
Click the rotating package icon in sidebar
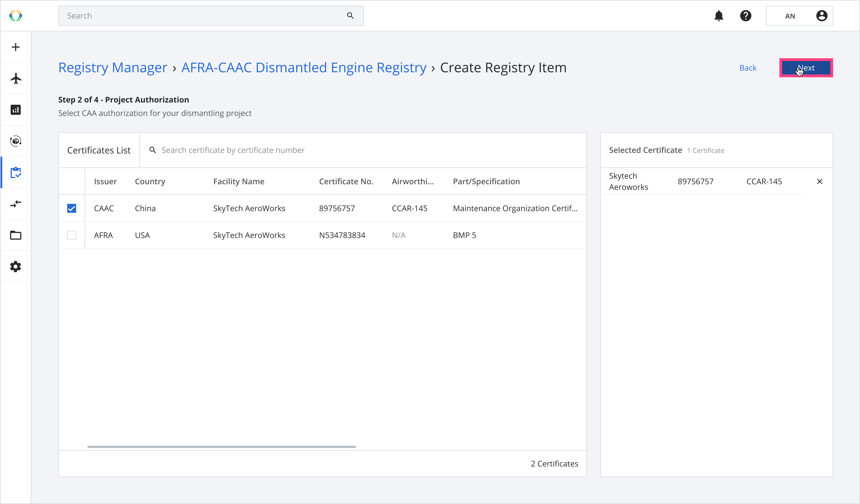16,141
